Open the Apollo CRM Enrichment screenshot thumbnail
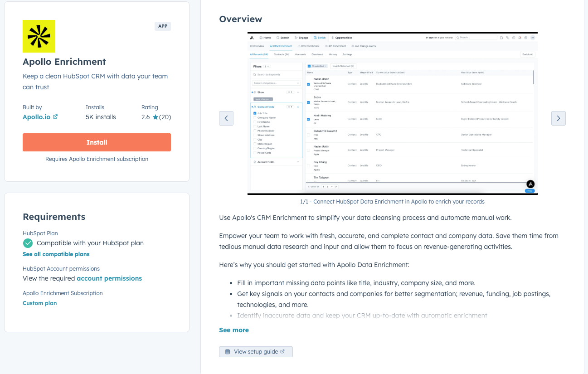 pyautogui.click(x=393, y=113)
